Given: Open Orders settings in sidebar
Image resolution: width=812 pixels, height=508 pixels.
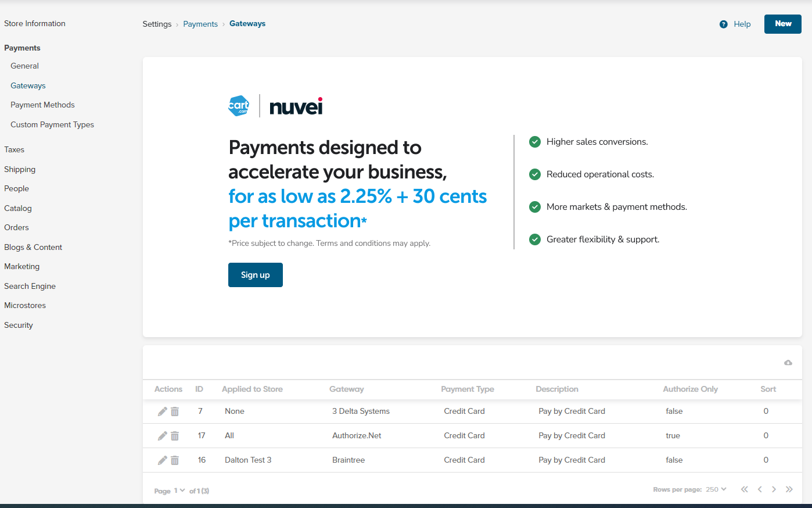Looking at the screenshot, I should coord(16,228).
